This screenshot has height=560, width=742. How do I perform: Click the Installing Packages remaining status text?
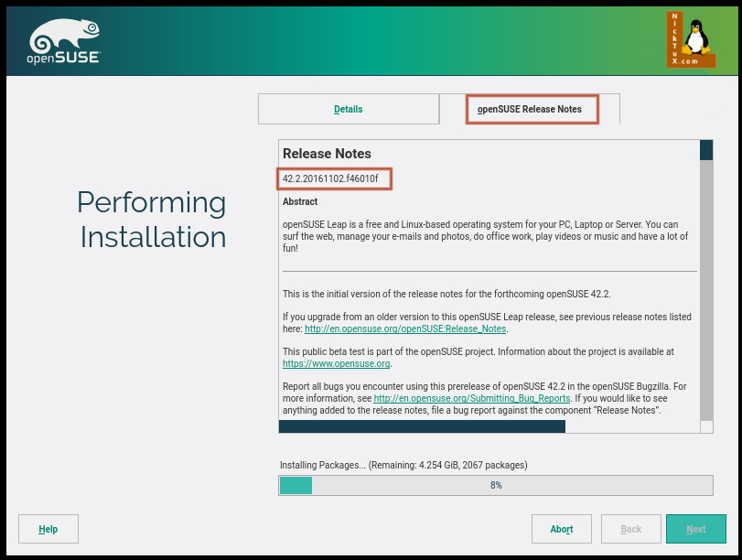point(403,465)
